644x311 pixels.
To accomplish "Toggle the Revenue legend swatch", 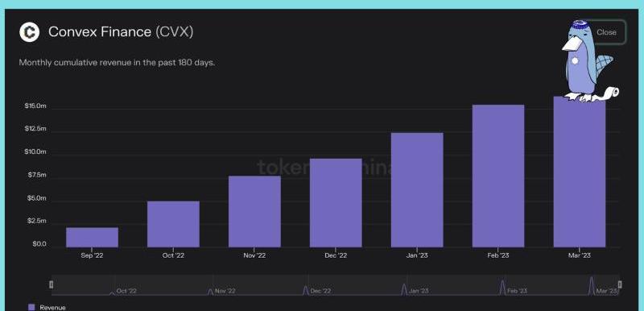I will point(31,307).
